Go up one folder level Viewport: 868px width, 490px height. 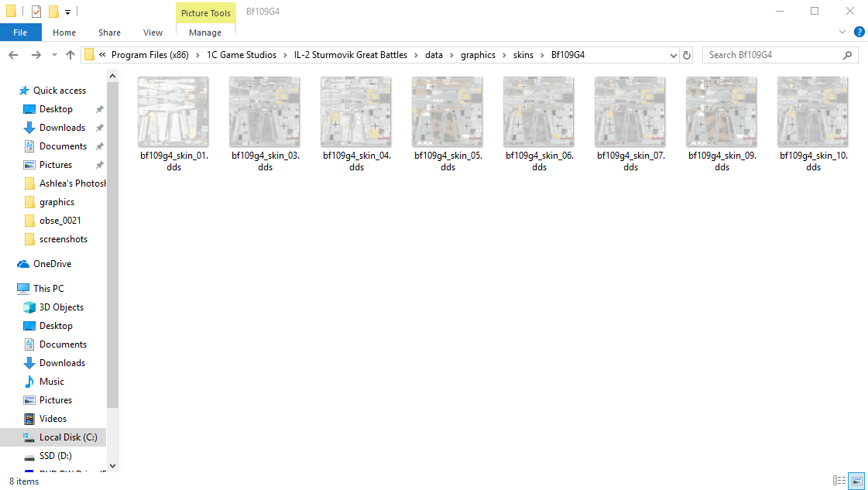click(70, 55)
